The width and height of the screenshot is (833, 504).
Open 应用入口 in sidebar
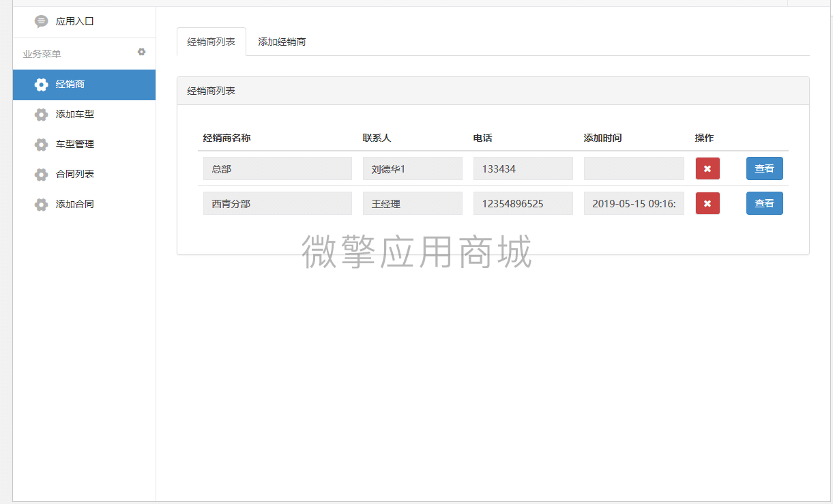[84, 22]
